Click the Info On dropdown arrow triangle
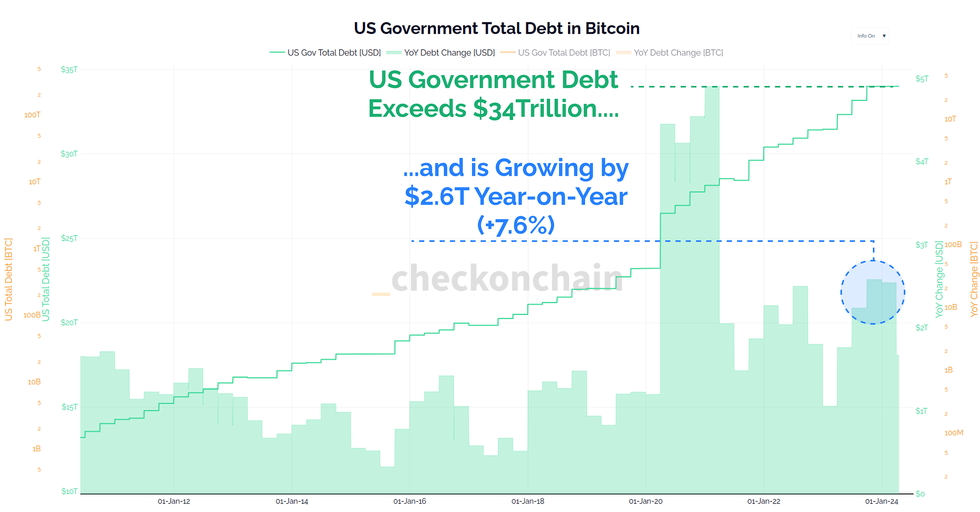Viewport: 980px width, 512px height. pos(884,36)
